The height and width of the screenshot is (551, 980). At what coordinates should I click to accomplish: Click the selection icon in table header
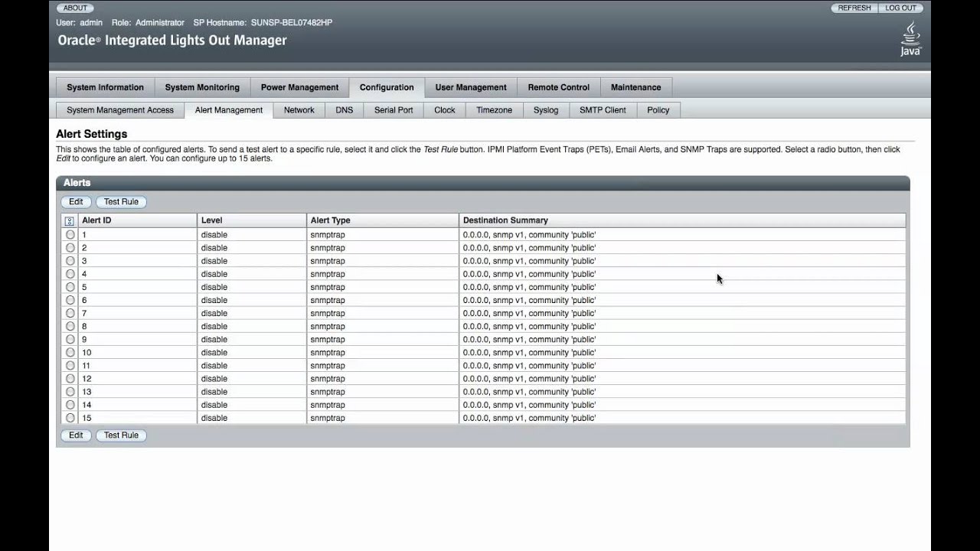(70, 220)
